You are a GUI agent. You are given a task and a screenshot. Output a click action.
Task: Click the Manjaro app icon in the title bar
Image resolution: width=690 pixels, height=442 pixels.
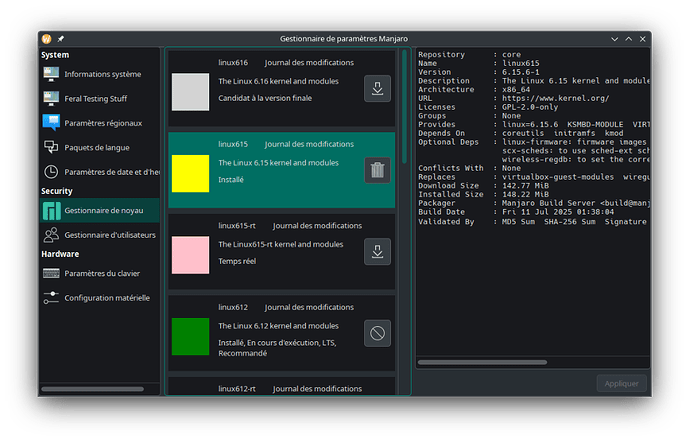click(47, 39)
